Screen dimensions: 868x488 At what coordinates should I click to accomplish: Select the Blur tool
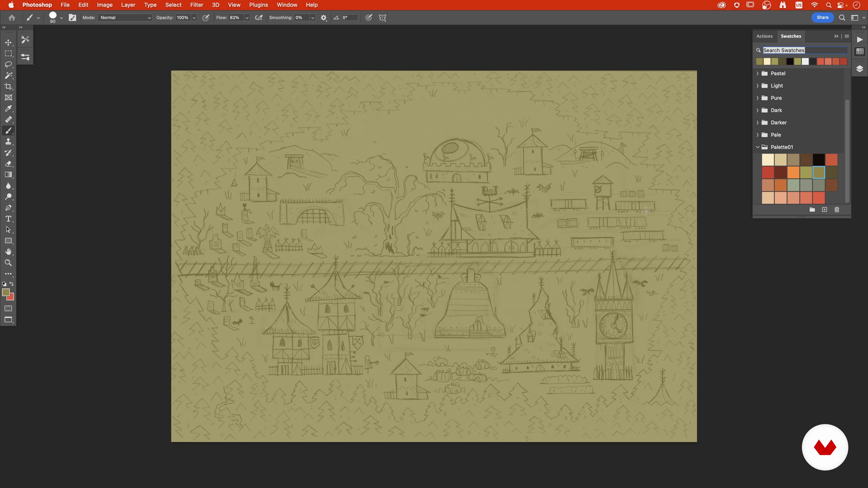point(8,185)
